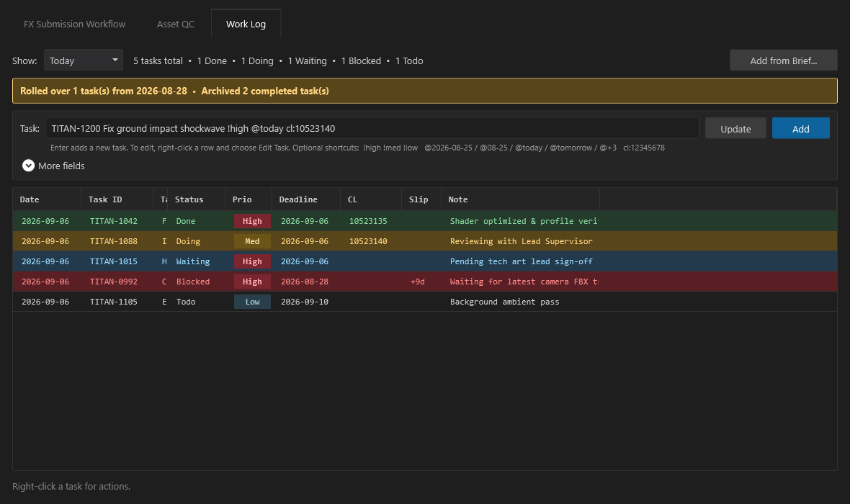The image size is (850, 504).
Task: Sort by the Status column header
Action: (x=196, y=199)
